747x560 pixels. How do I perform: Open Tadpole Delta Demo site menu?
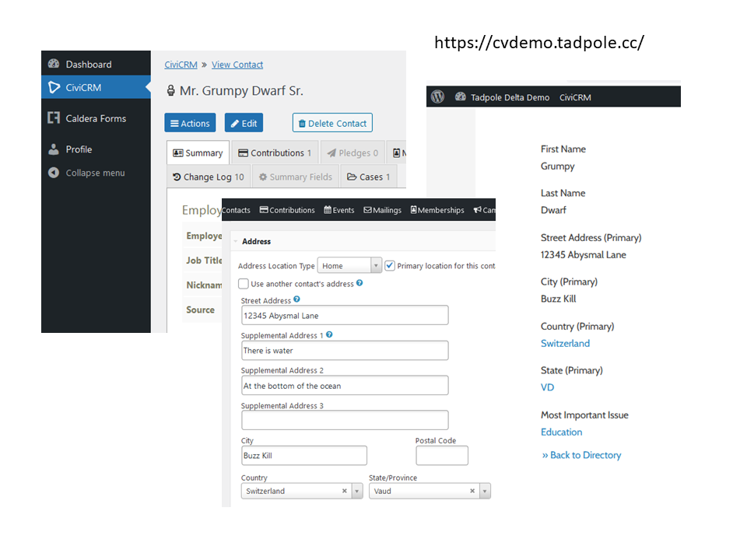(503, 97)
